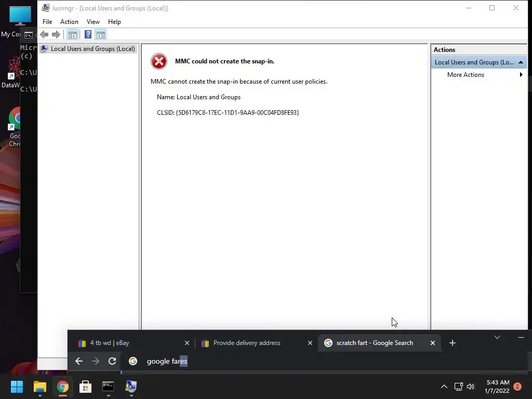
Task: Open the View menu
Action: point(93,22)
